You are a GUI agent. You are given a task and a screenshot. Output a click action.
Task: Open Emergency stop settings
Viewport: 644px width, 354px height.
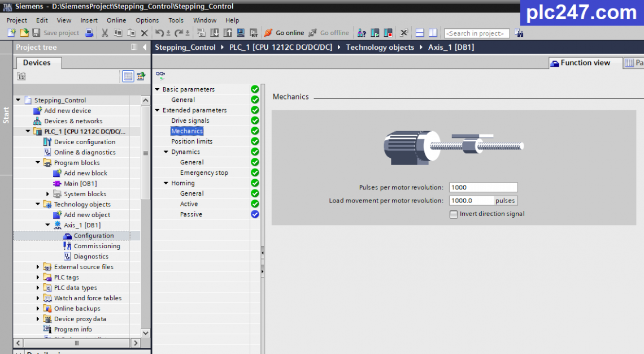pos(204,172)
